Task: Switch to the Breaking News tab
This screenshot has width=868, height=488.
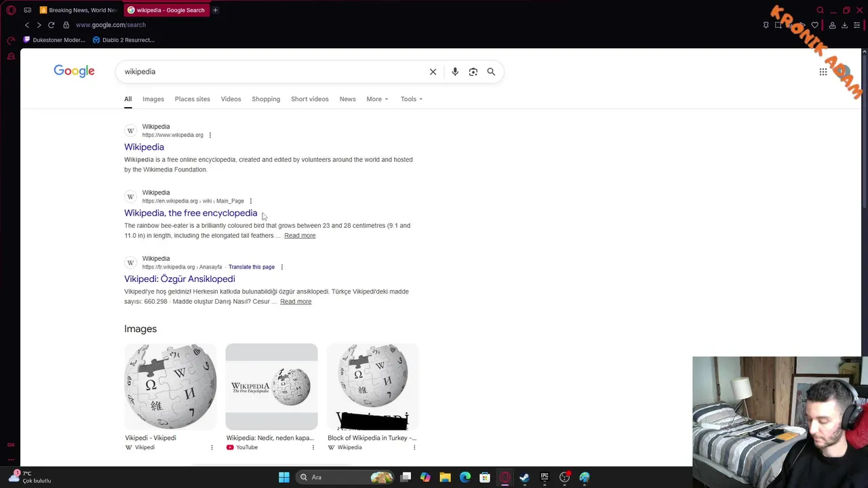Action: pos(78,10)
